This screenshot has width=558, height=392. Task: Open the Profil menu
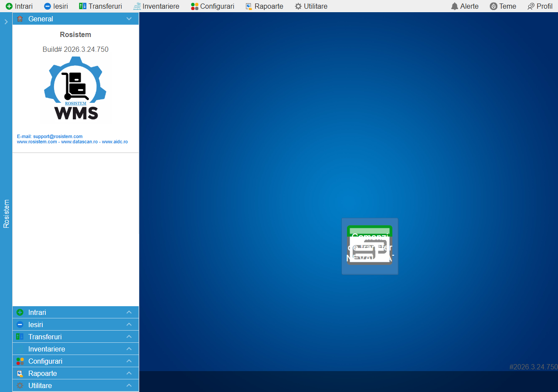[540, 7]
